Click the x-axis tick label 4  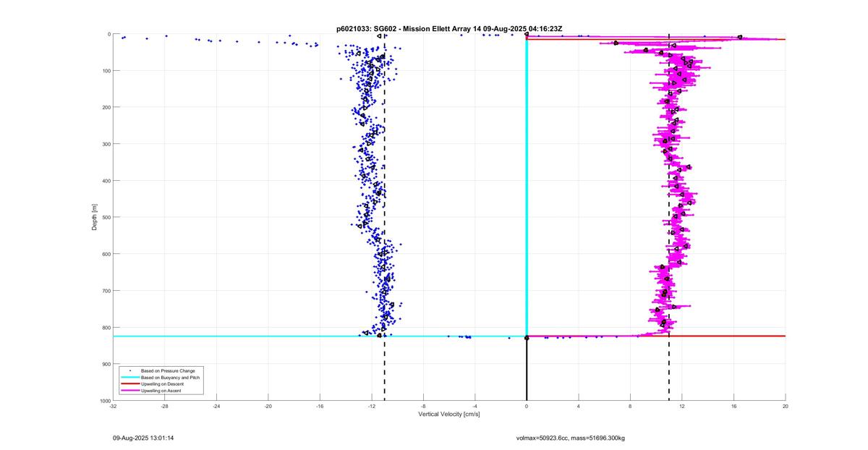point(579,406)
